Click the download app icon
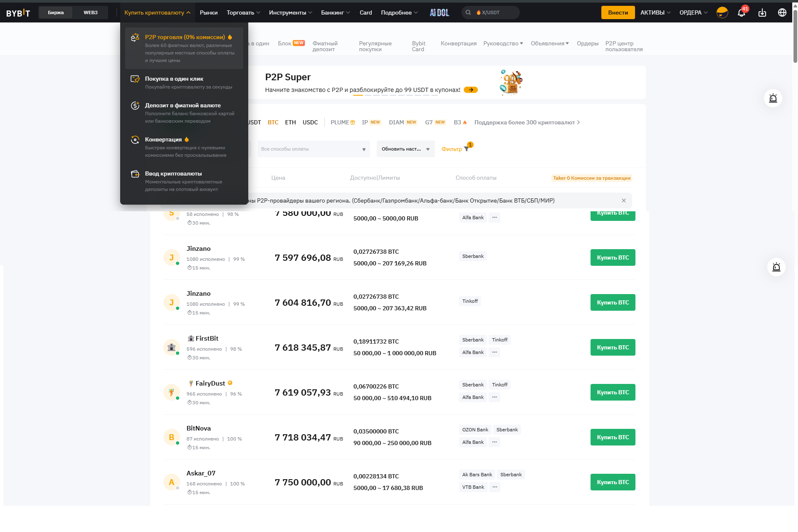798x532 pixels. point(762,12)
